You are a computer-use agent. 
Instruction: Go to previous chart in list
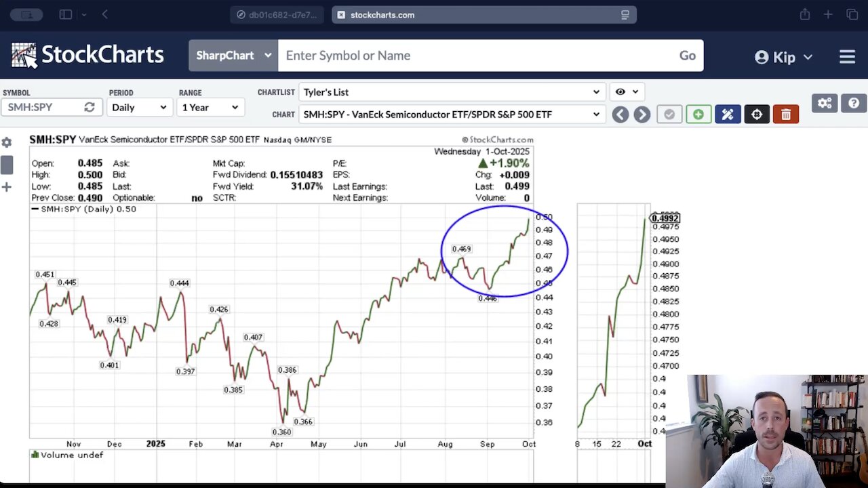pyautogui.click(x=620, y=115)
